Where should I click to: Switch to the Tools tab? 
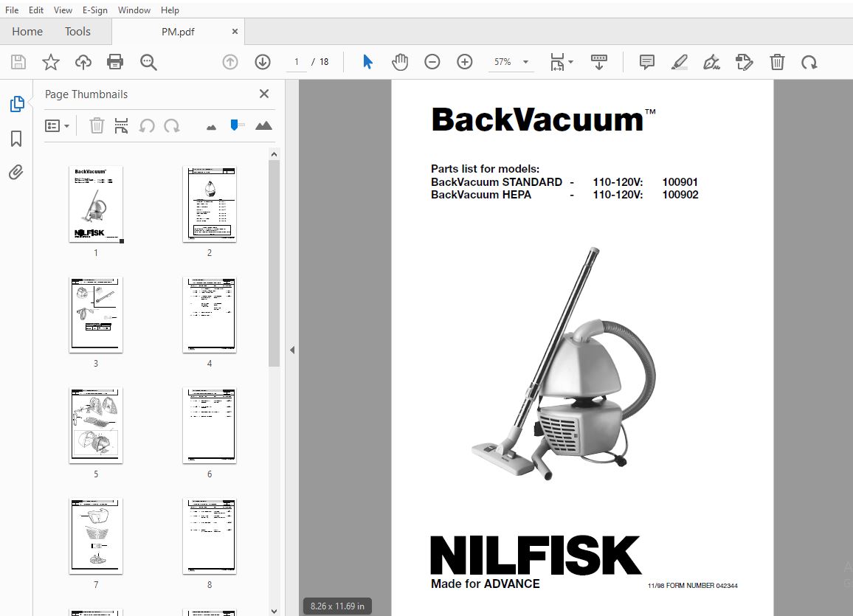[x=77, y=32]
